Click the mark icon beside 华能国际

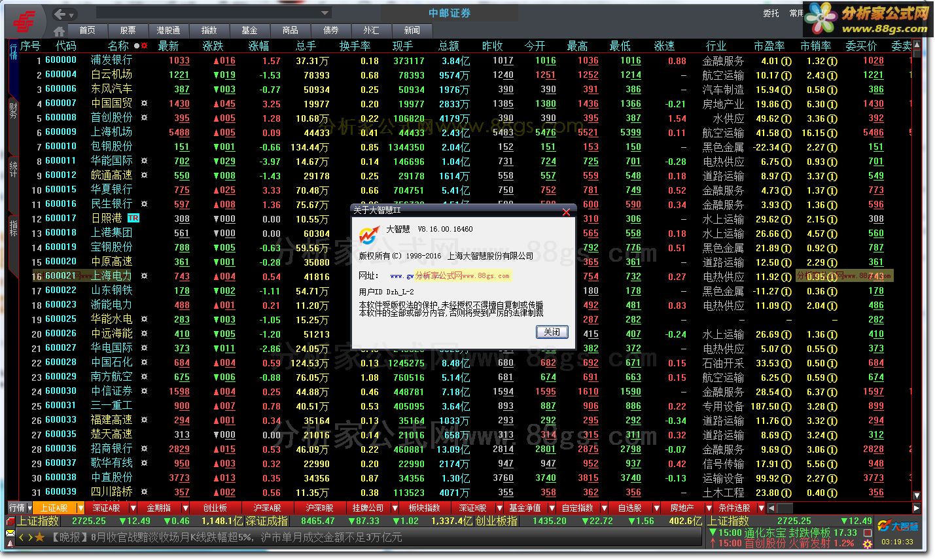[x=145, y=162]
